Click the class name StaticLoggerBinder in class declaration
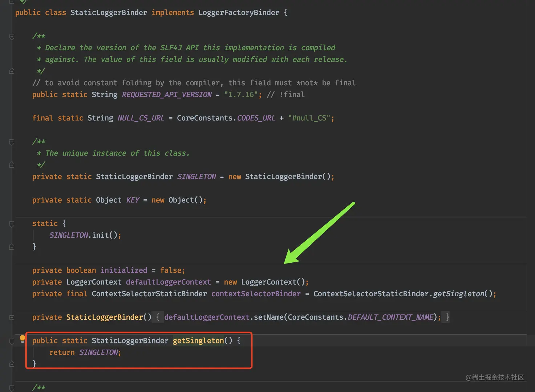The width and height of the screenshot is (535, 392). point(109,13)
